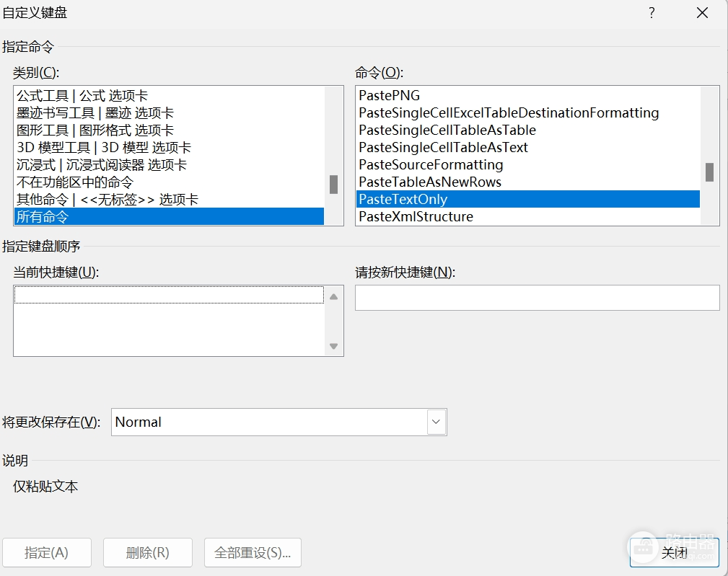Click the help question mark icon
Screen dimensions: 728x576
click(652, 12)
